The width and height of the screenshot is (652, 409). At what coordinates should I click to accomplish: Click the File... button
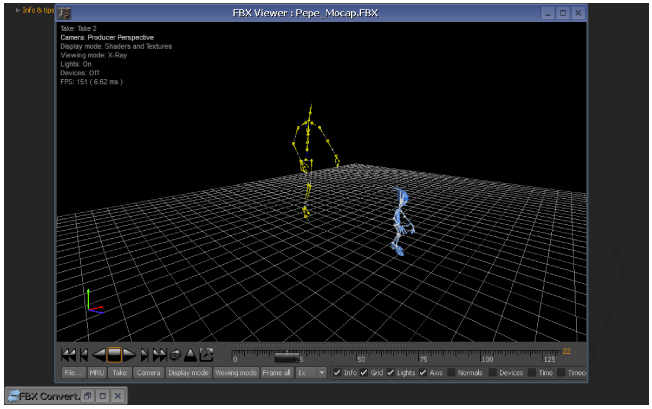(x=73, y=372)
